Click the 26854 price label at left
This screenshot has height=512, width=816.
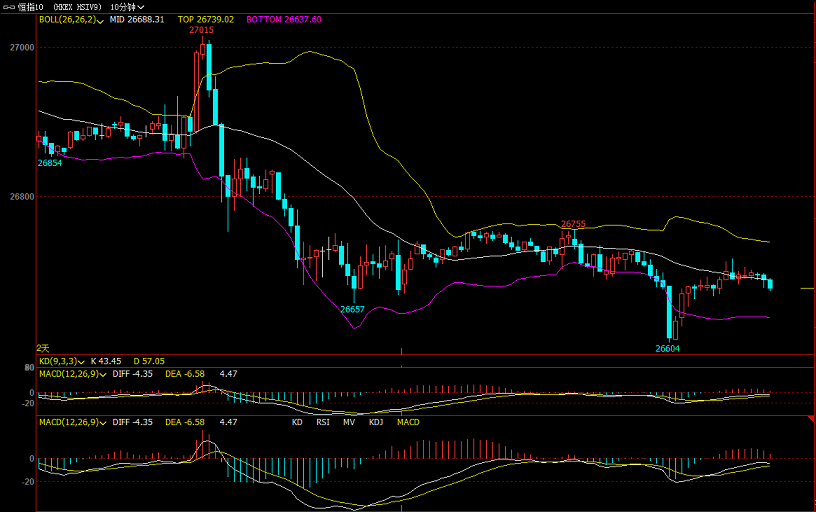point(50,163)
